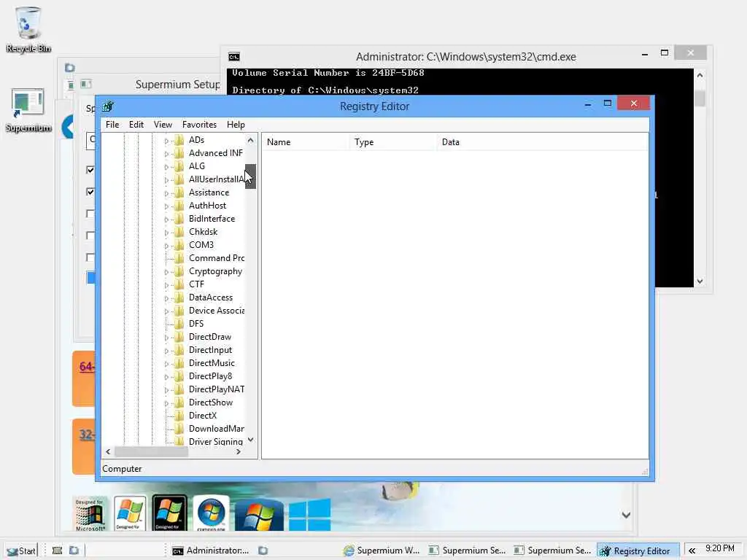Image resolution: width=747 pixels, height=560 pixels.
Task: Select the Command Prc tree item
Action: coord(216,258)
